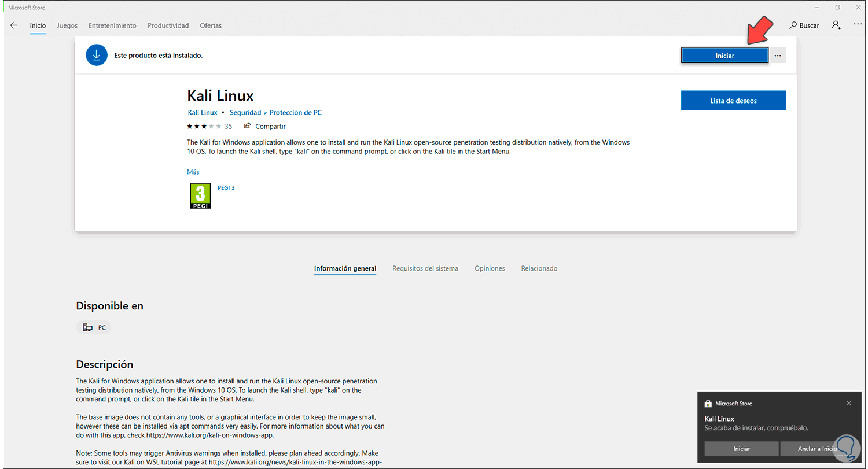The image size is (868, 469).
Task: View the Opiniones section tab
Action: tap(490, 268)
